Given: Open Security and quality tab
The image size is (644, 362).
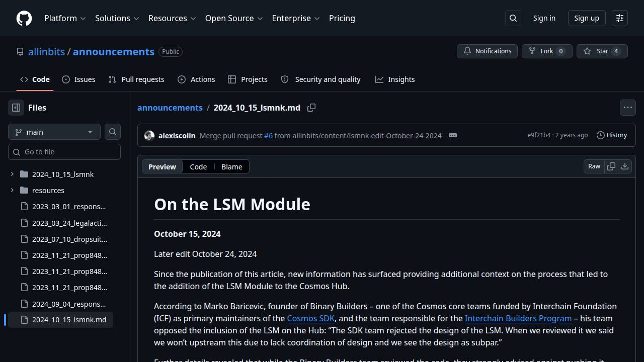Looking at the screenshot, I should coord(320,79).
